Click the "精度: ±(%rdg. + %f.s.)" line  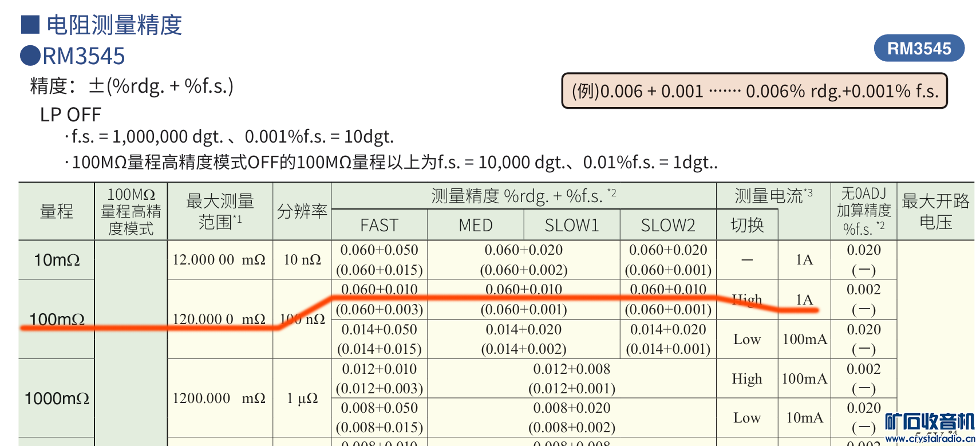pyautogui.click(x=132, y=86)
